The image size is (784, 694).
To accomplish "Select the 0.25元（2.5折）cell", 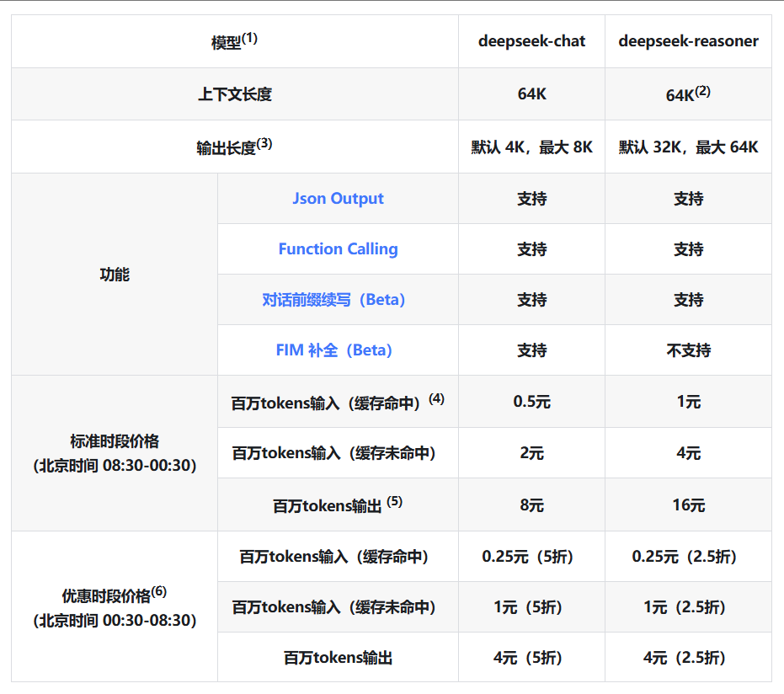I will [688, 557].
